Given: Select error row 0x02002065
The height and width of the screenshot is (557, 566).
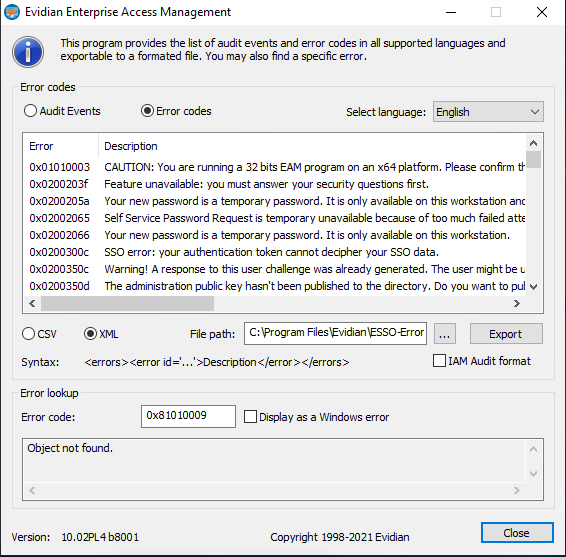Looking at the screenshot, I should (x=274, y=218).
